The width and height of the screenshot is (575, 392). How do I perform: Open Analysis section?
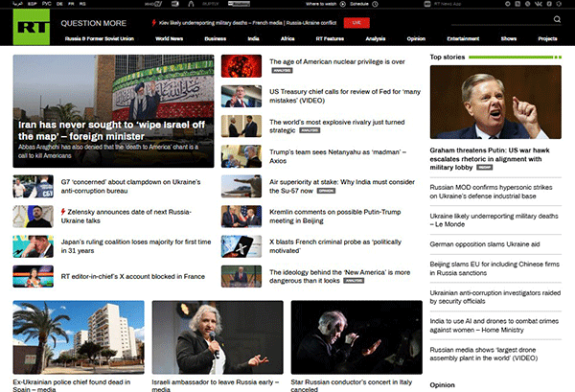click(x=376, y=38)
